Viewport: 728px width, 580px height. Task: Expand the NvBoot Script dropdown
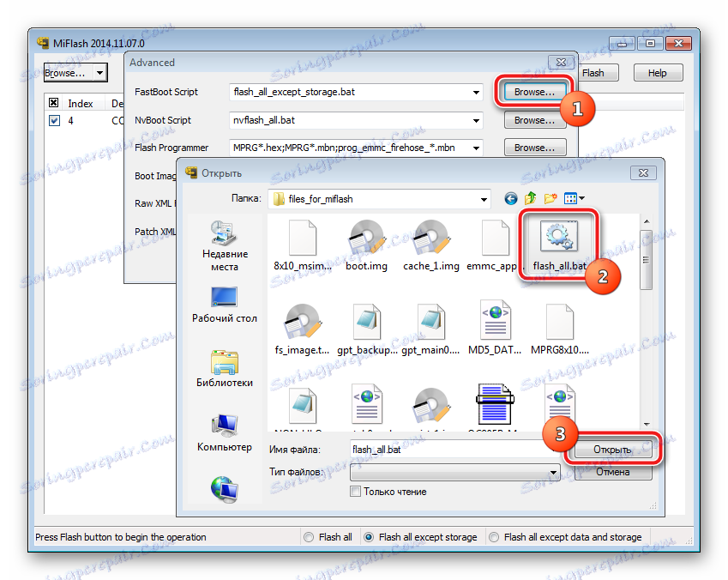click(x=476, y=120)
